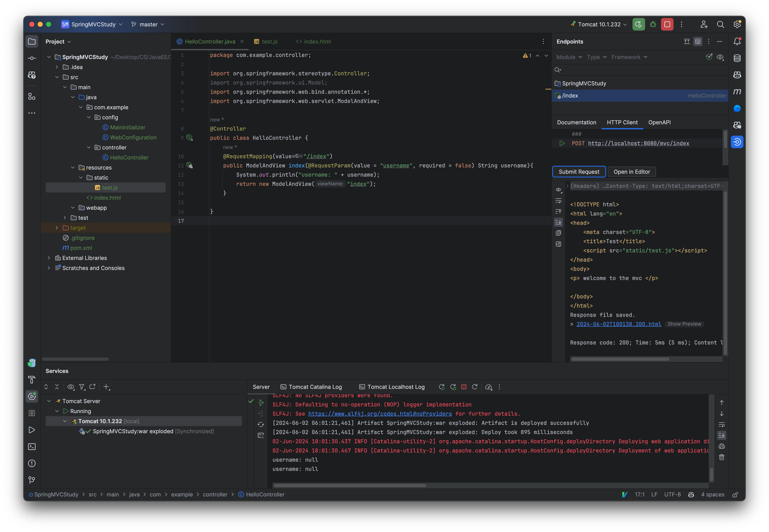Toggle Services view options eye icon
Image resolution: width=769 pixels, height=532 pixels.
tap(71, 387)
